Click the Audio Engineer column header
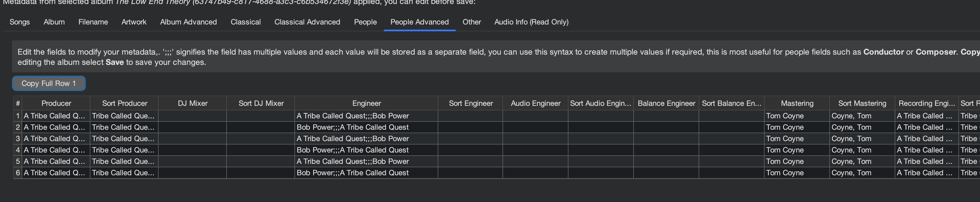This screenshot has height=202, width=980. [536, 103]
